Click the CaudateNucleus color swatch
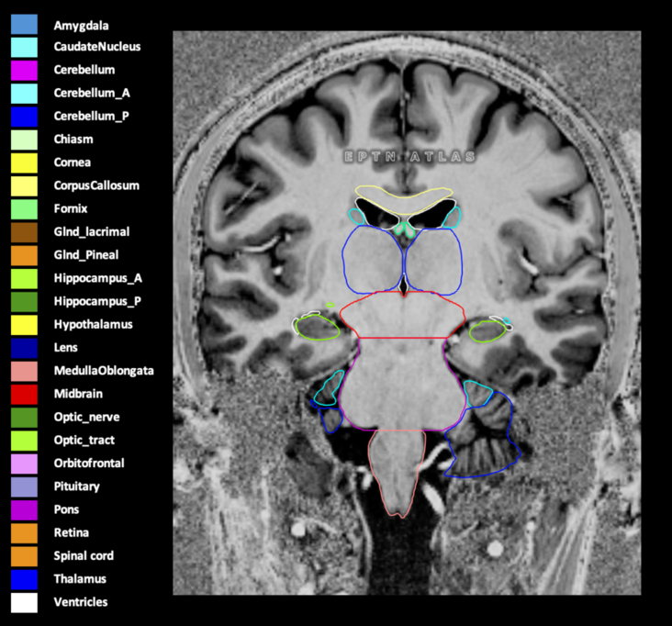The width and height of the screenshot is (672, 626). point(24,48)
